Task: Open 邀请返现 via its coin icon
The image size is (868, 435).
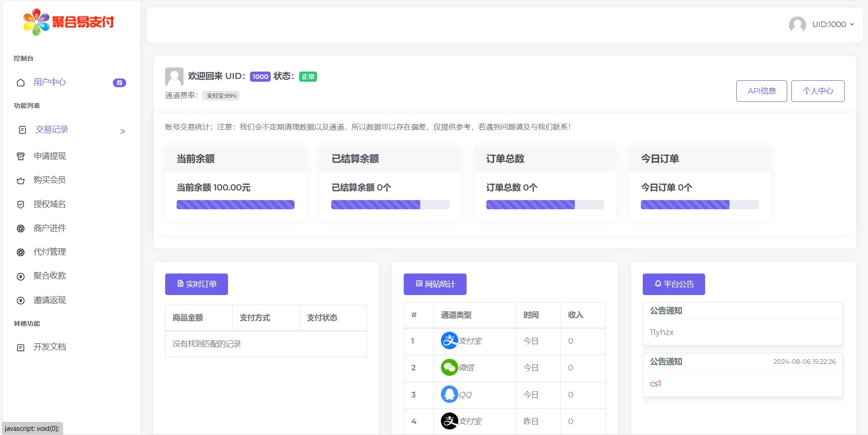Action: tap(20, 300)
